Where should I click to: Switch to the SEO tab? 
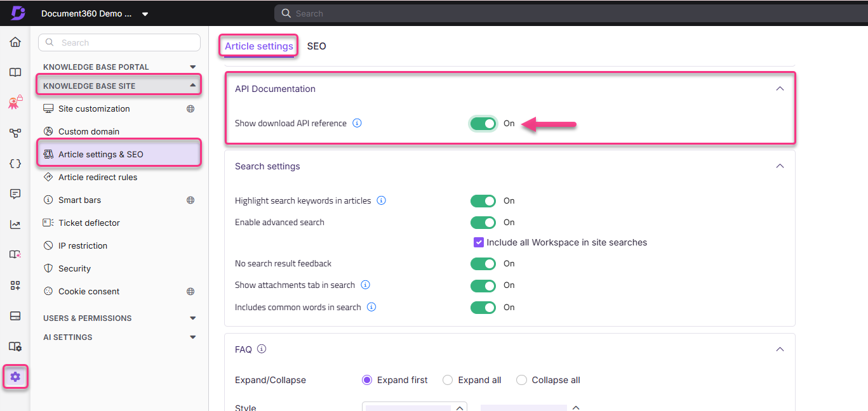point(316,46)
